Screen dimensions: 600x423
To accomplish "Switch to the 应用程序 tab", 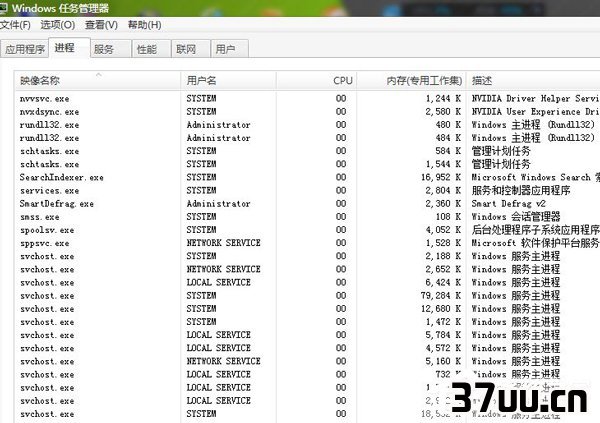I will click(x=25, y=49).
